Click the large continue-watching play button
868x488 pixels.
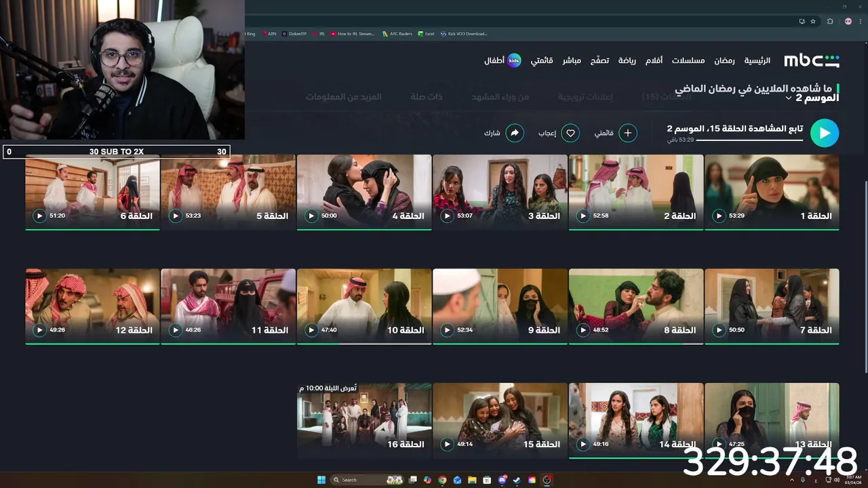825,134
